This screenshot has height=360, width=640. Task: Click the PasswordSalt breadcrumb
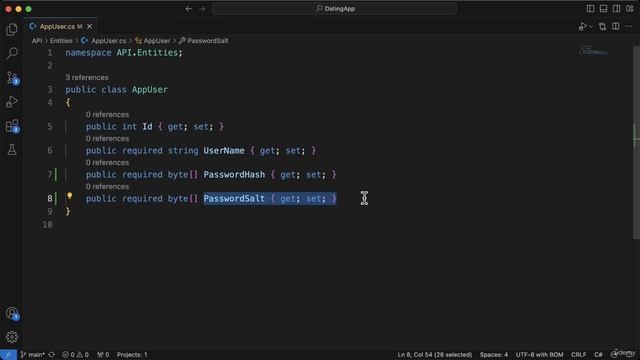click(204, 41)
